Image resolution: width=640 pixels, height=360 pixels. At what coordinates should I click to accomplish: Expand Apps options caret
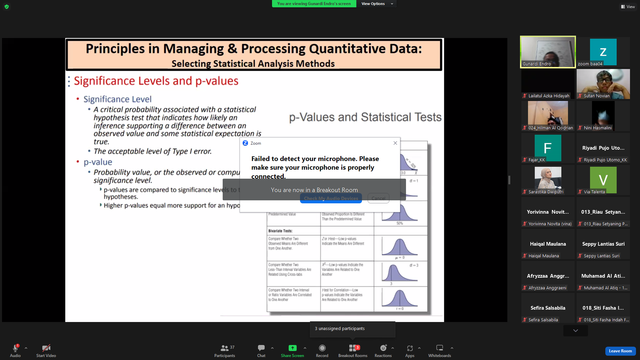pyautogui.click(x=419, y=348)
